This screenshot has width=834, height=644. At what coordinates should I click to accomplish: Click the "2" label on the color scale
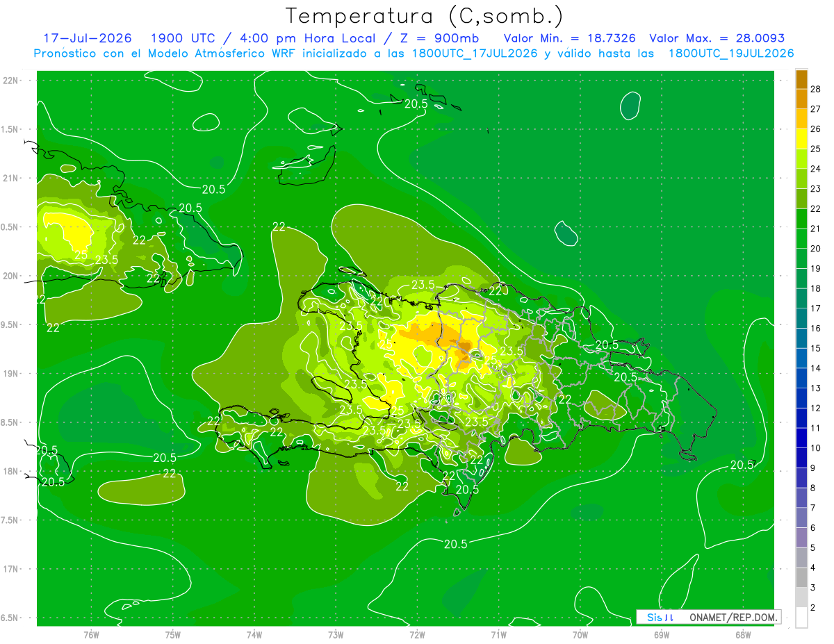[x=814, y=608]
